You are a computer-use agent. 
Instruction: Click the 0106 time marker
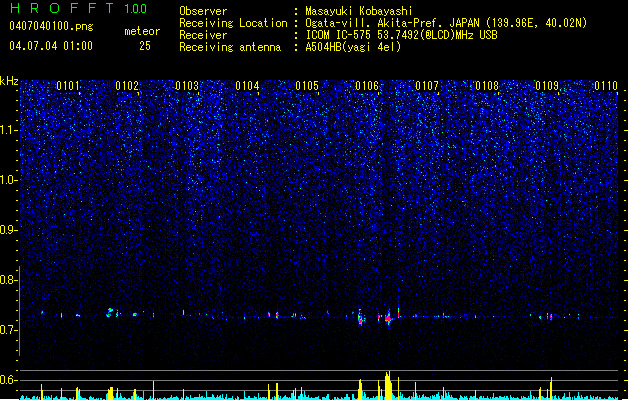click(x=367, y=85)
